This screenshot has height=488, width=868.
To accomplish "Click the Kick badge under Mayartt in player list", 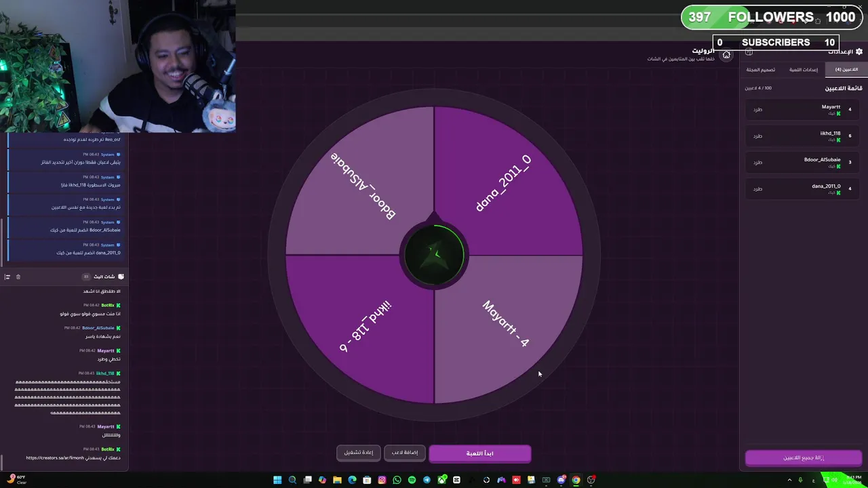I will click(x=838, y=113).
